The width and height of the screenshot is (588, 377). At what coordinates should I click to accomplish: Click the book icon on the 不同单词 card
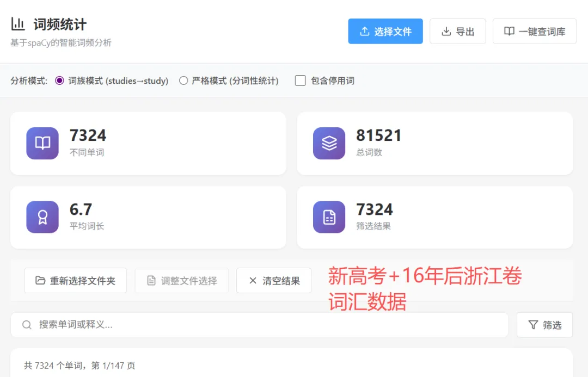(x=42, y=143)
